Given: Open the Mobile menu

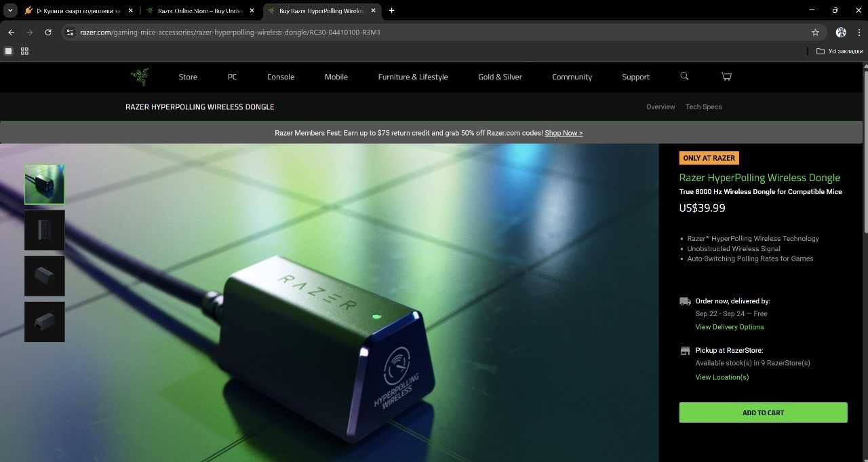Looking at the screenshot, I should 336,77.
